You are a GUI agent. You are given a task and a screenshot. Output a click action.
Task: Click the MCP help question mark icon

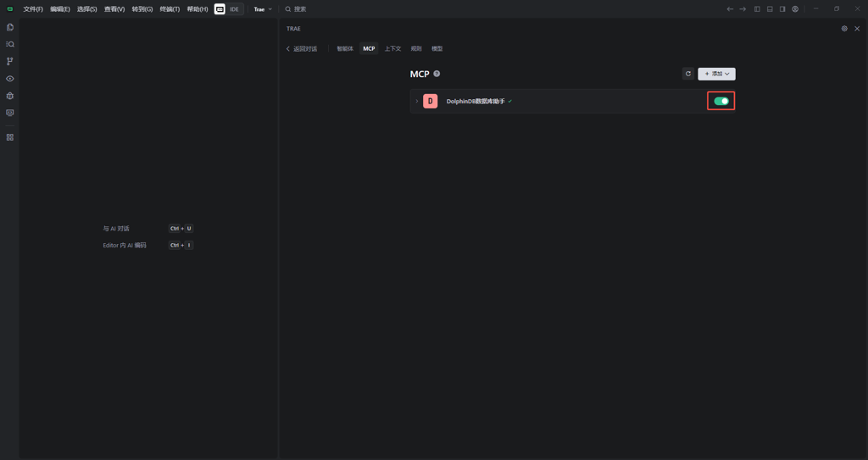coord(437,74)
